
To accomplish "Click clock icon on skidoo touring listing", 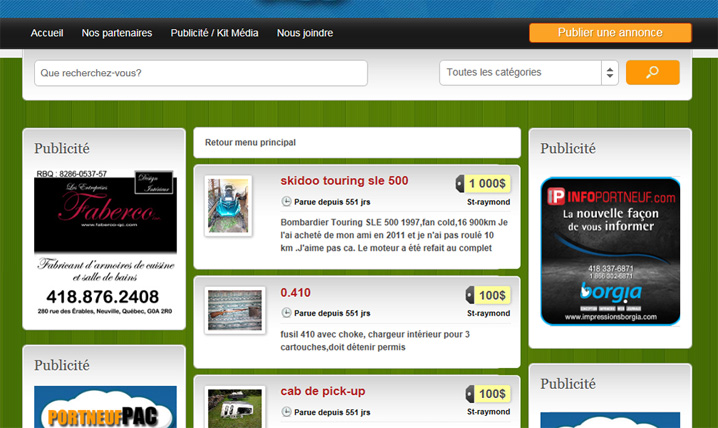I will click(x=287, y=202).
